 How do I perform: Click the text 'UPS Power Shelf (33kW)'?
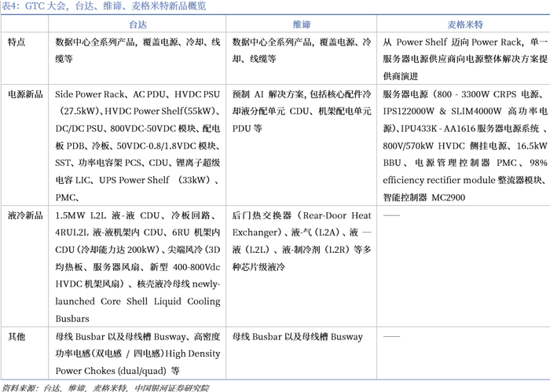click(155, 180)
